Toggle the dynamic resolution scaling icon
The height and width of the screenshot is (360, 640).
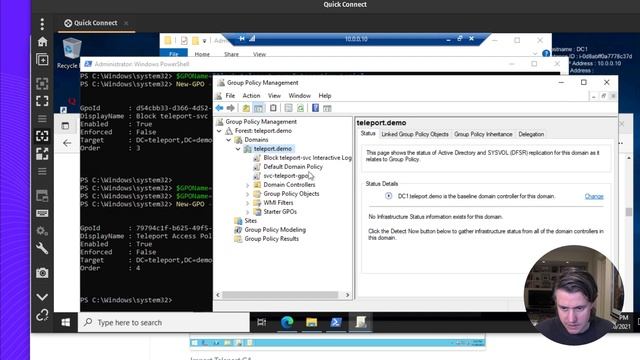[42, 136]
